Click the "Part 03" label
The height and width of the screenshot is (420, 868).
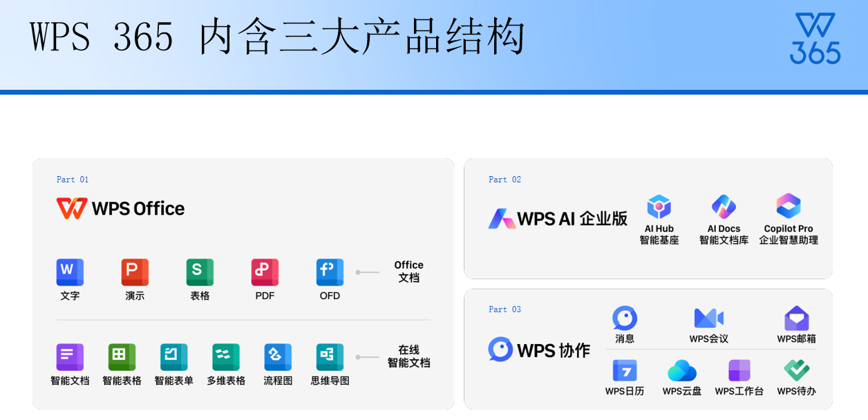click(505, 309)
